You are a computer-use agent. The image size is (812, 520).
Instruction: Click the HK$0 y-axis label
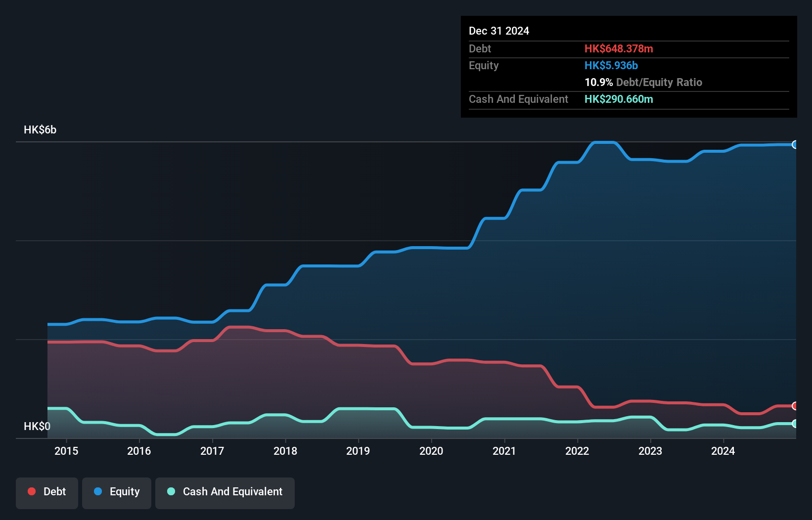coord(37,426)
